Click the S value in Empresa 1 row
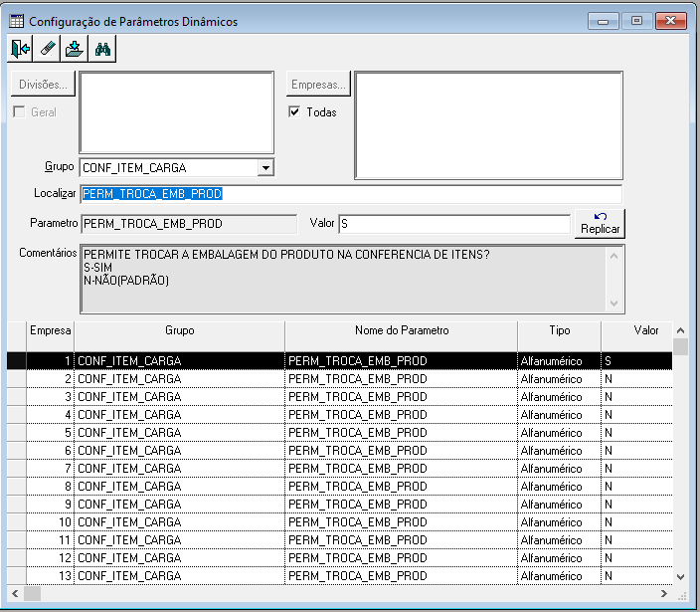Viewport: 700px width, 612px height. (608, 361)
